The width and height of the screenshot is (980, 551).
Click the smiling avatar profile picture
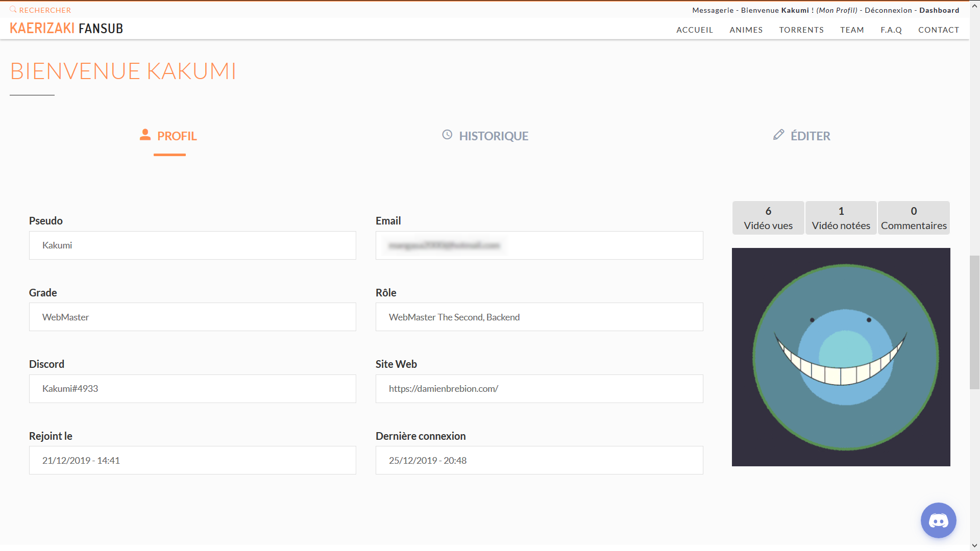point(841,357)
